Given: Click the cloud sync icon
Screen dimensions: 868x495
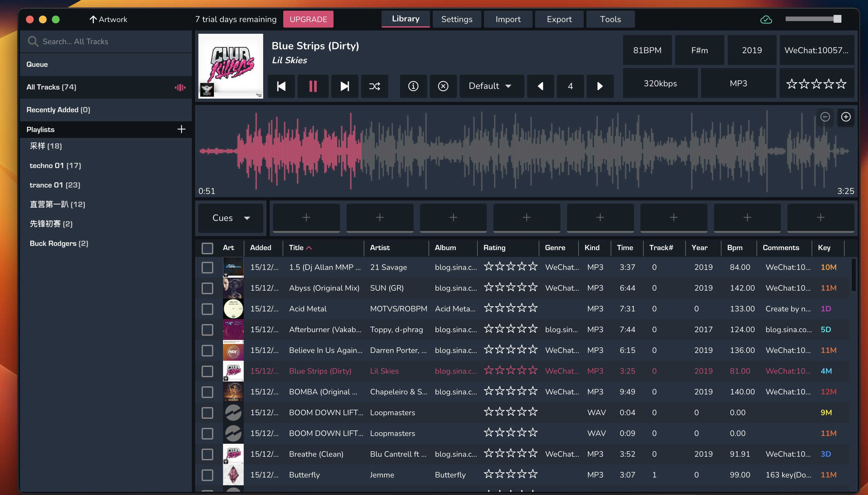Looking at the screenshot, I should pyautogui.click(x=766, y=19).
